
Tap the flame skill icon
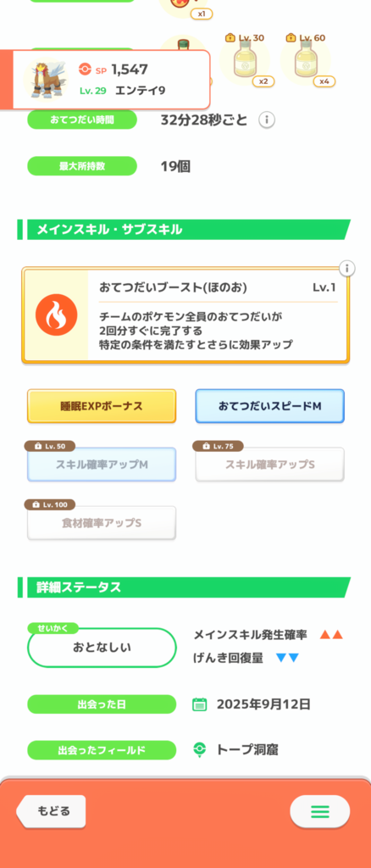tap(52, 315)
